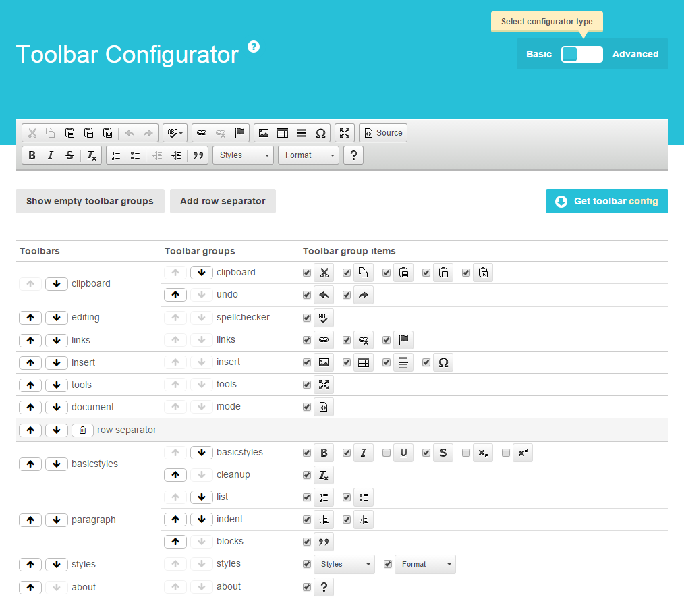Enable the Underline checkbox in basicstyles
The width and height of the screenshot is (684, 616).
[387, 453]
